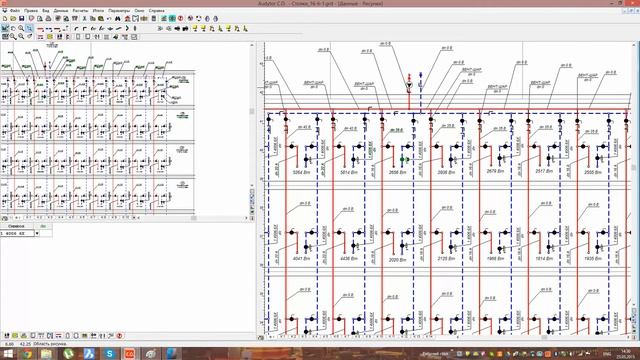
Task: Click the red circle diagnostics icon
Action: pos(180,18)
